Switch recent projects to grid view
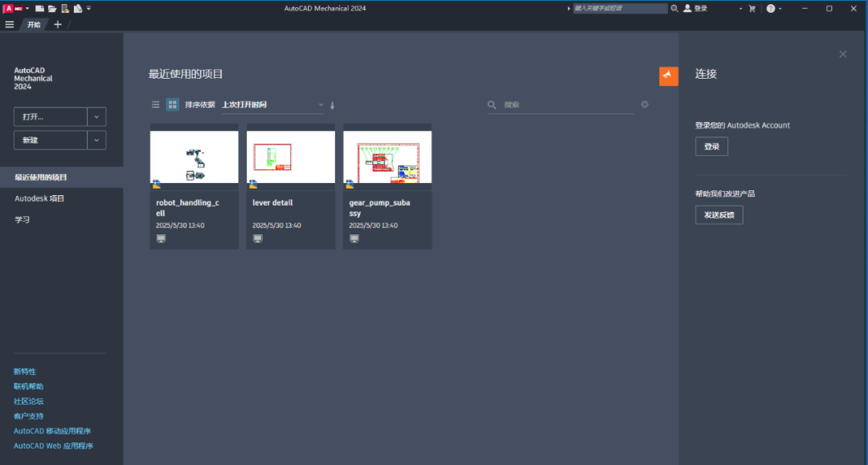 pos(172,104)
